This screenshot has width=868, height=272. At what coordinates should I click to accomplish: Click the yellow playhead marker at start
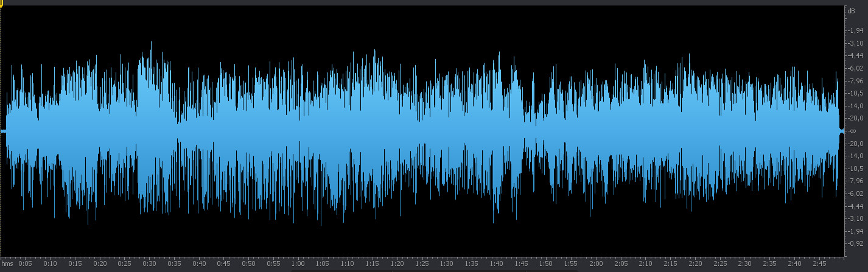click(x=2, y=4)
